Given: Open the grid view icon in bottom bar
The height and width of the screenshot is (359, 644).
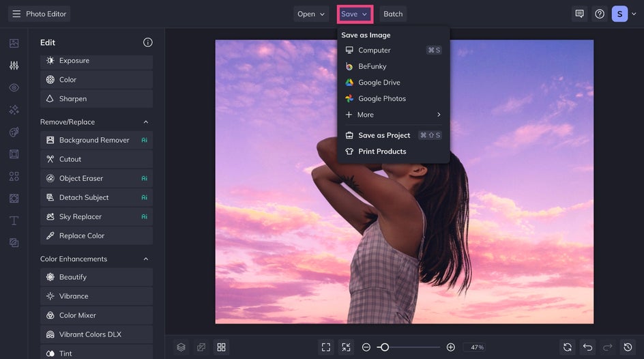Looking at the screenshot, I should [x=221, y=347].
